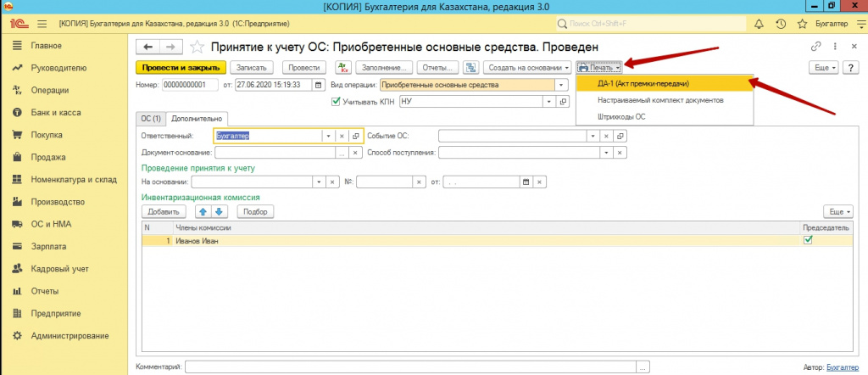Copy link to document icon

pyautogui.click(x=815, y=47)
